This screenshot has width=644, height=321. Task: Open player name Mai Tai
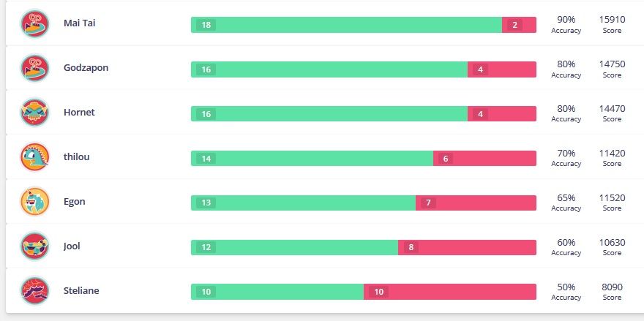click(79, 23)
